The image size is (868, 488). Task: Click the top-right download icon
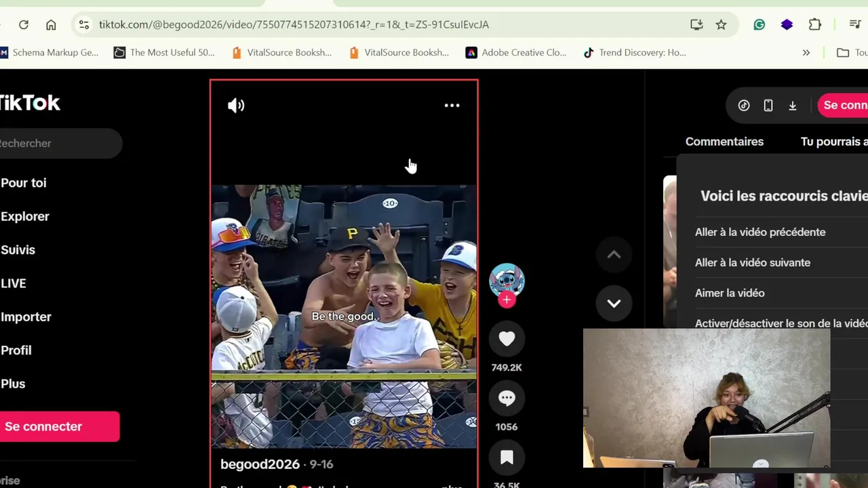[793, 106]
